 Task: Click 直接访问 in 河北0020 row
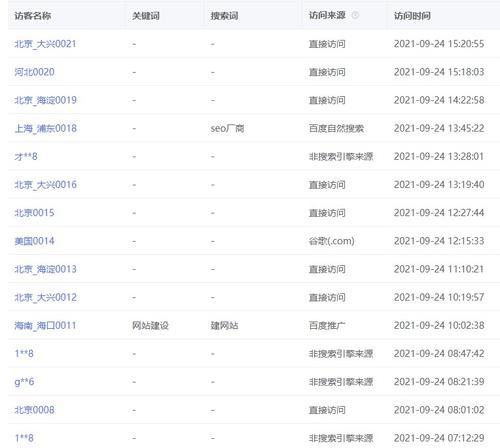327,72
